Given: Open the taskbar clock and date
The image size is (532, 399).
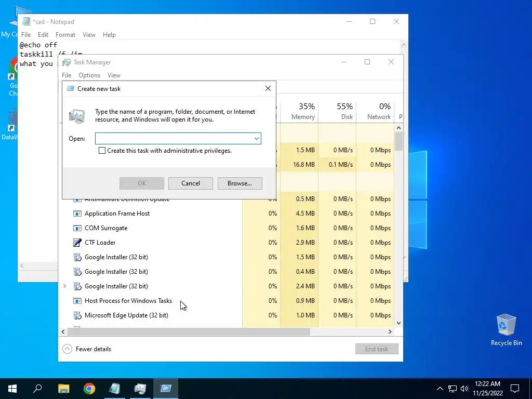Looking at the screenshot, I should (487, 389).
